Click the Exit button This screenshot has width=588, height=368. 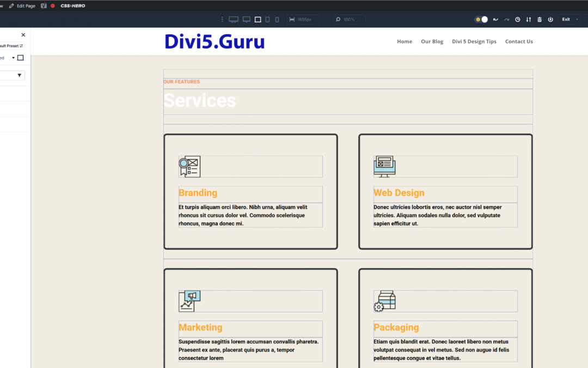point(566,20)
